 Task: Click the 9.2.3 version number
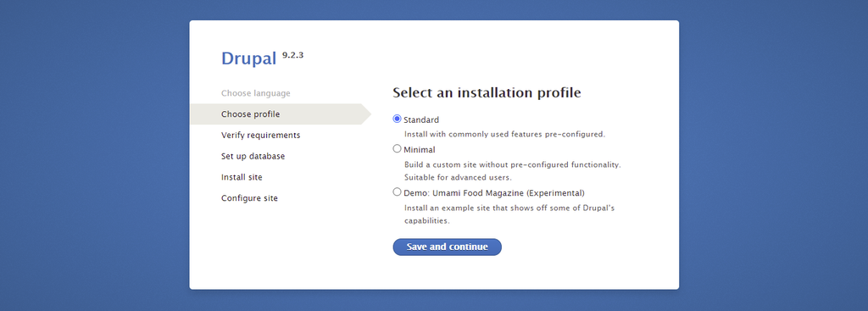coord(292,55)
